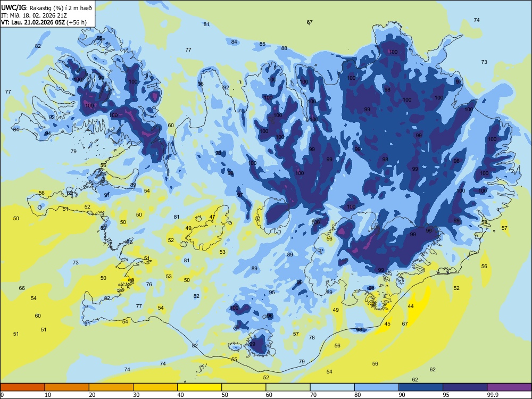The width and height of the screenshot is (532, 399).
Task: Click the legend tick label 60
Action: point(269,395)
